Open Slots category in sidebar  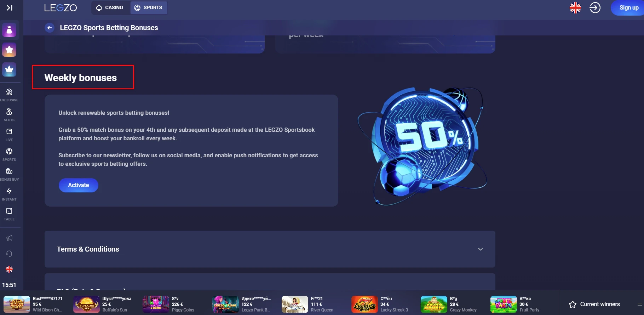tap(9, 115)
